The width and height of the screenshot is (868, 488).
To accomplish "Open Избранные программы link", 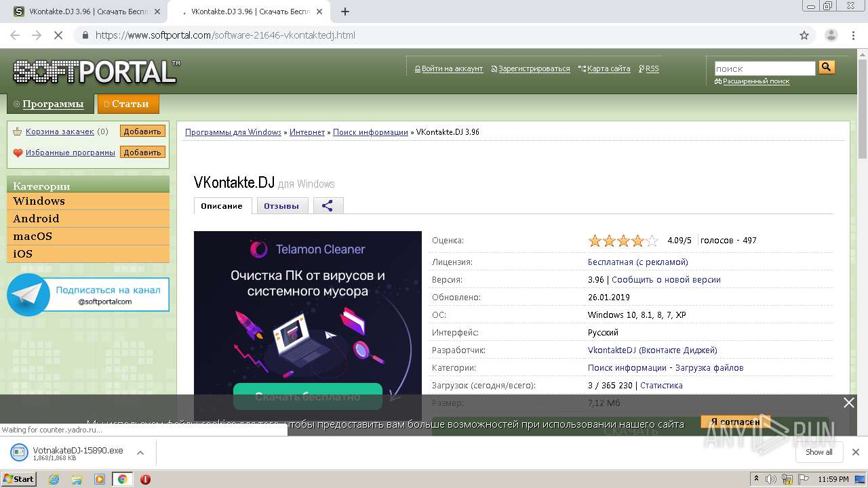I will click(71, 152).
